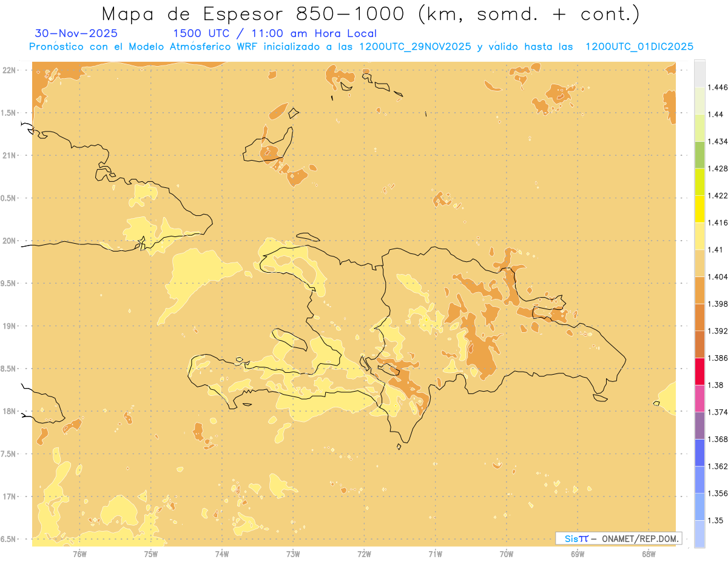Image resolution: width=728 pixels, height=562 pixels.
Task: Click the '69W' longitude label
Action: coord(578,554)
